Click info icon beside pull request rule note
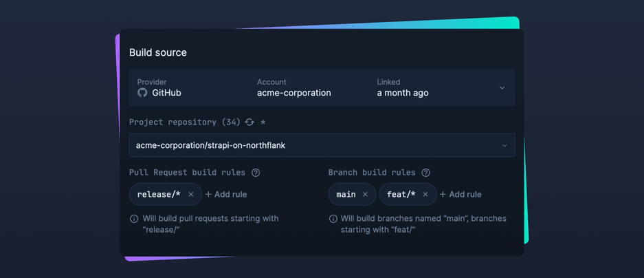 pos(134,219)
